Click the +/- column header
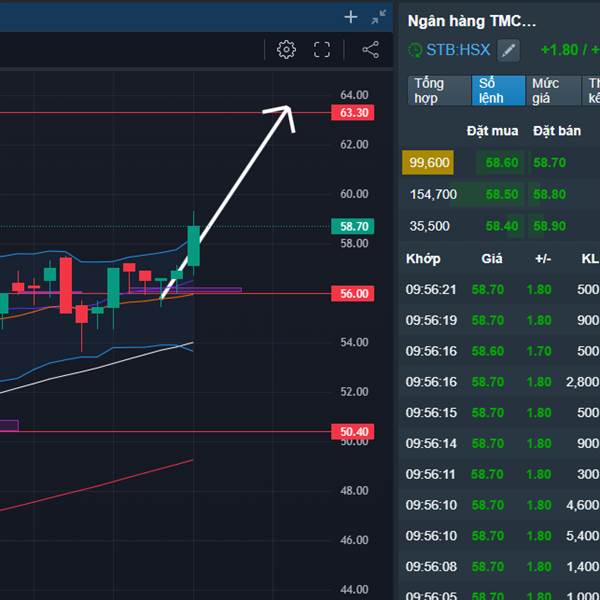The height and width of the screenshot is (600, 600). coord(543,259)
